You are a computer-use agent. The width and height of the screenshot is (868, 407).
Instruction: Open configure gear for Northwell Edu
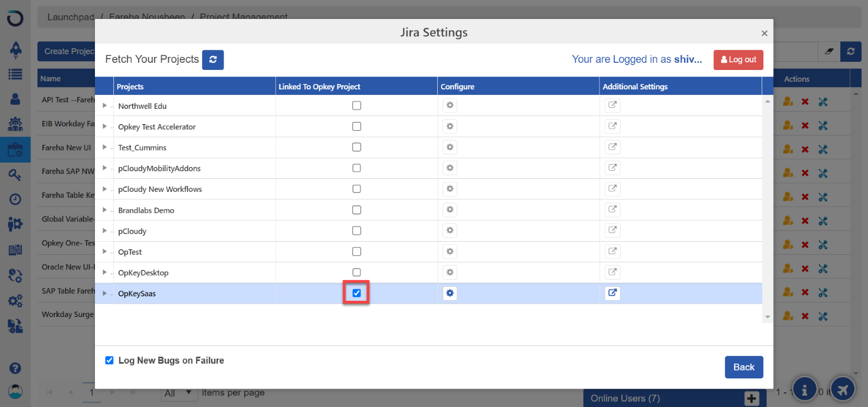tap(450, 105)
